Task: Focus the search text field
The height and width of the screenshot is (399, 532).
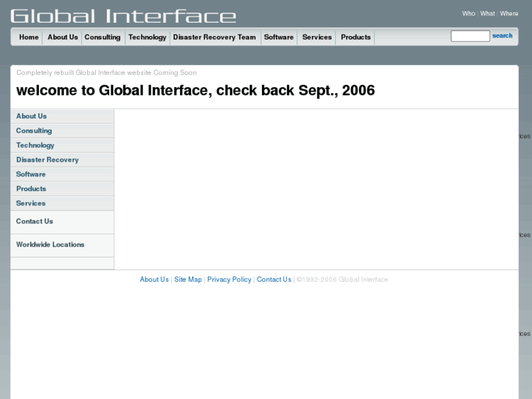Action: [x=470, y=36]
